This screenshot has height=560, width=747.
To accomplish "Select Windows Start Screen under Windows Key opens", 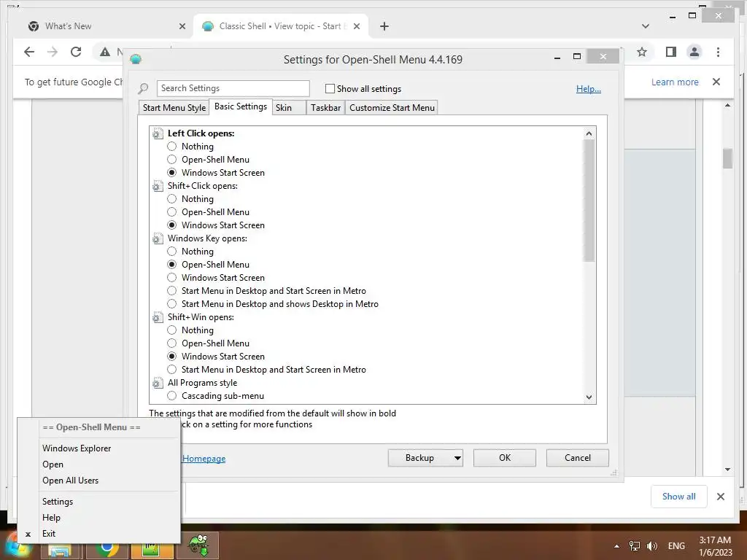I will 172,278.
